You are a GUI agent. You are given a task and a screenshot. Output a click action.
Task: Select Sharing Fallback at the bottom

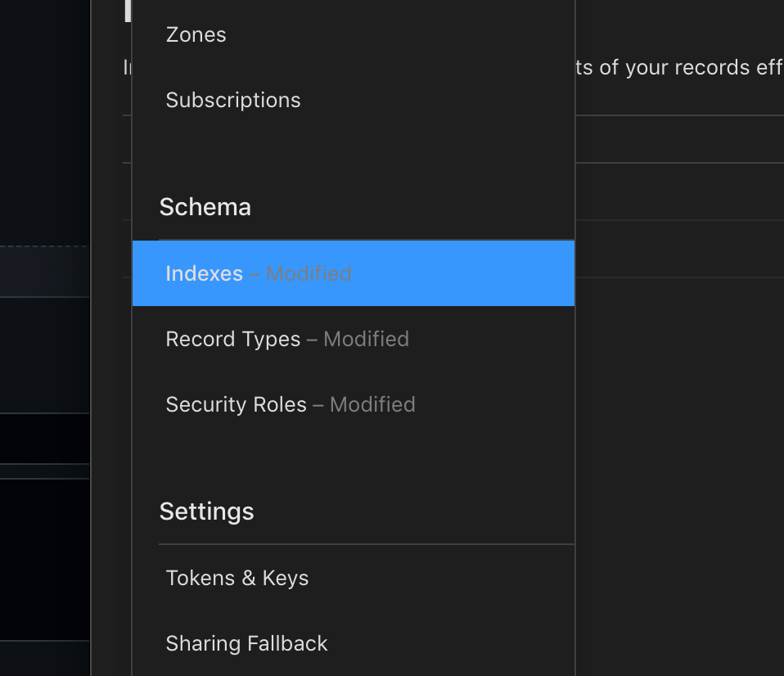(x=246, y=643)
